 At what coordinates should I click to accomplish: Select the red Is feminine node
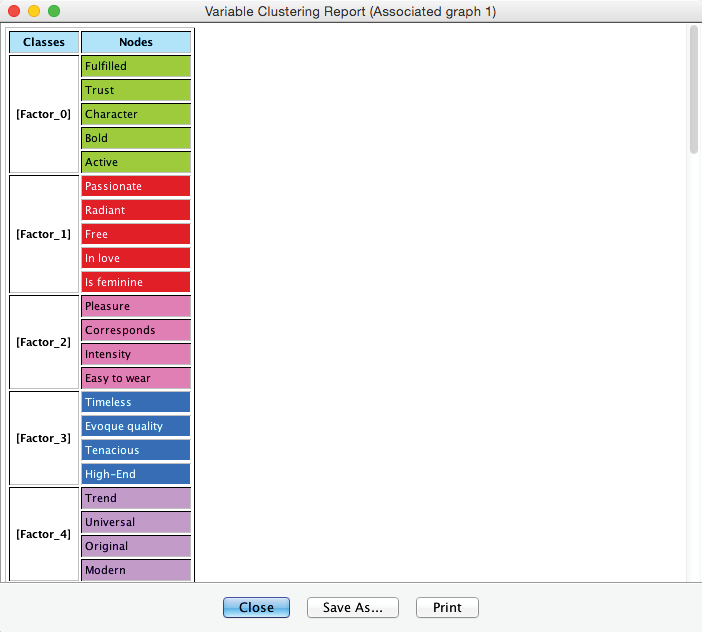click(x=136, y=282)
